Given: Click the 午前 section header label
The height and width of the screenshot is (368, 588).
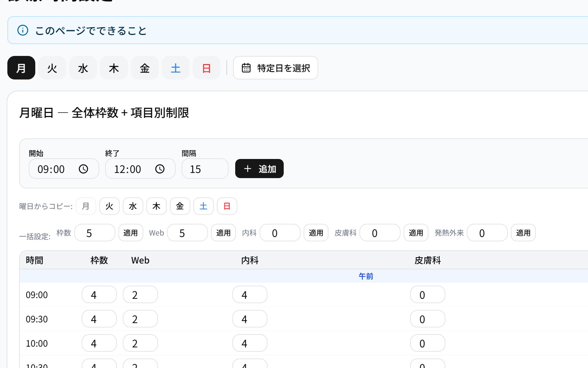Looking at the screenshot, I should 366,276.
